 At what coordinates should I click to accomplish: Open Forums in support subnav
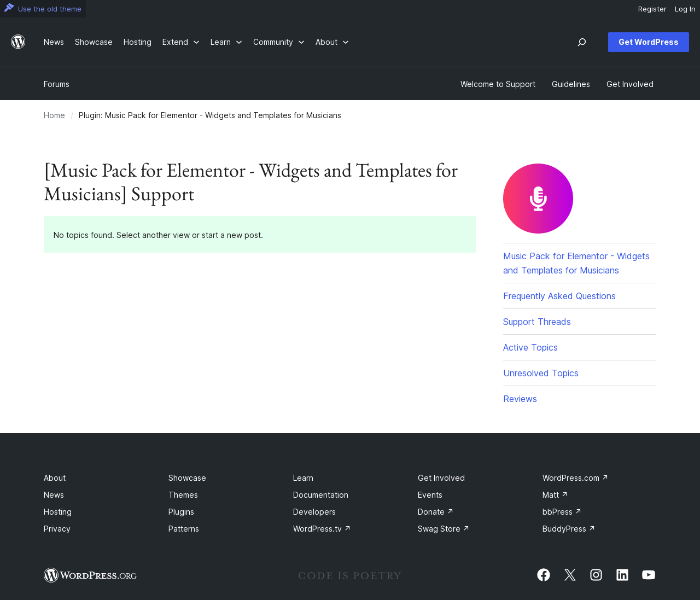[56, 84]
